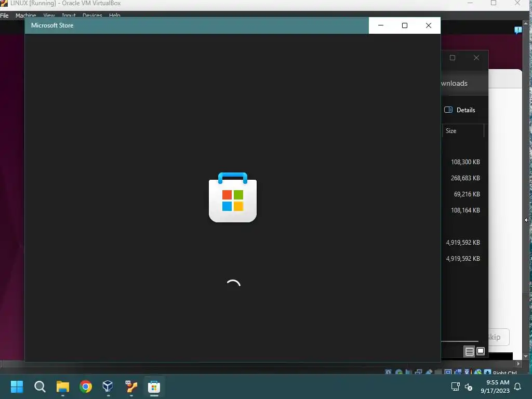This screenshot has height=399, width=532.
Task: Open VirtualBox Devices menu
Action: [x=92, y=15]
